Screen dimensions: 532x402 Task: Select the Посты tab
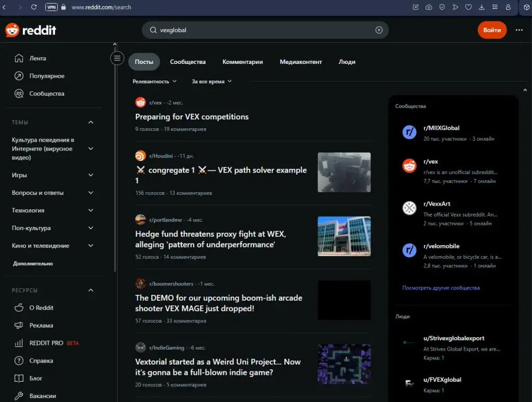[144, 62]
